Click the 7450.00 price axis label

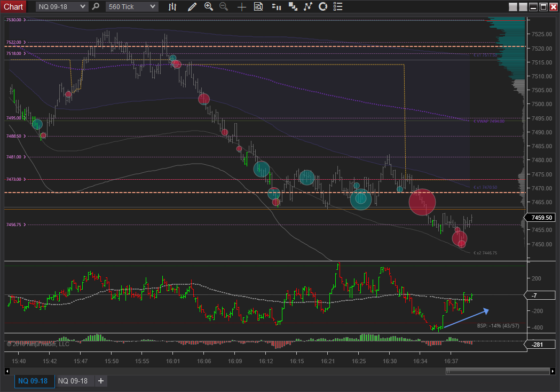pos(542,244)
